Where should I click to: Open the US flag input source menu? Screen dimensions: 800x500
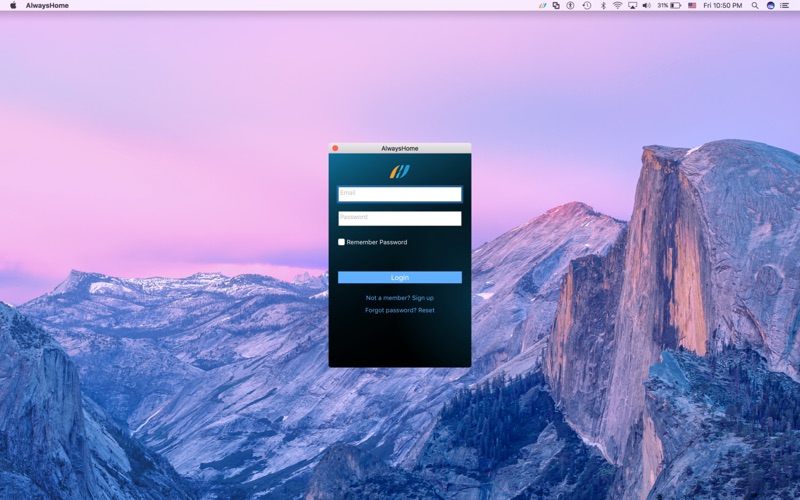pos(692,6)
